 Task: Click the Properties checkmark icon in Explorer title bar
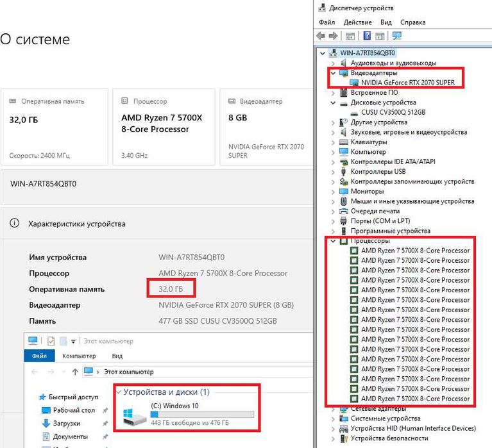[51, 341]
